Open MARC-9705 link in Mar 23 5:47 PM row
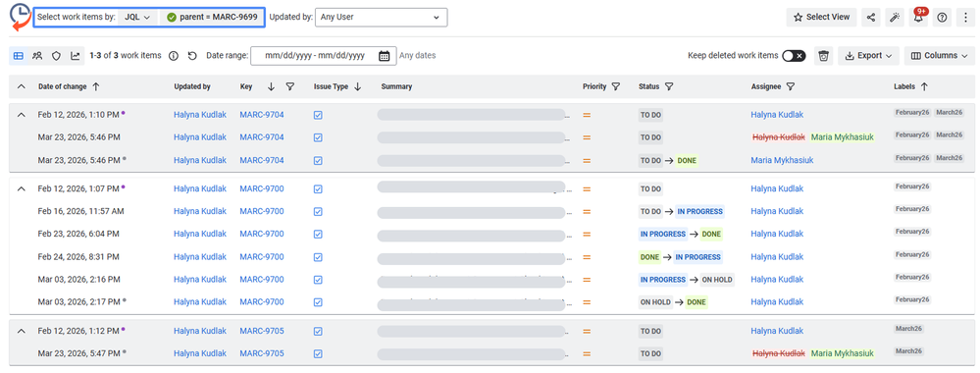Screen dimensions: 980x373 click(261, 353)
